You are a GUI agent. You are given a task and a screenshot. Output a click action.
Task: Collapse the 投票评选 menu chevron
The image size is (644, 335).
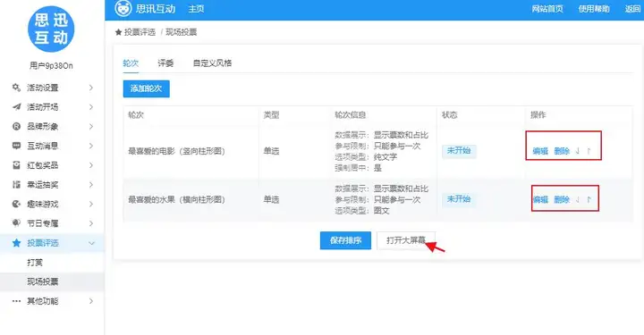(x=91, y=243)
